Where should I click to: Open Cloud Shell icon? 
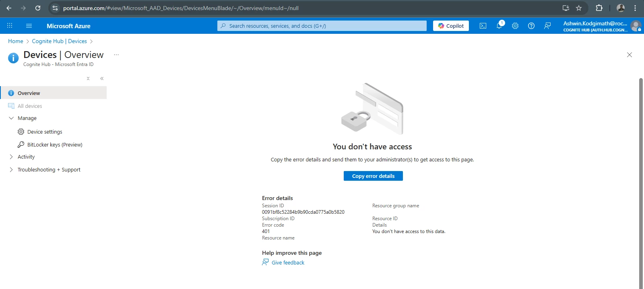[x=483, y=26]
